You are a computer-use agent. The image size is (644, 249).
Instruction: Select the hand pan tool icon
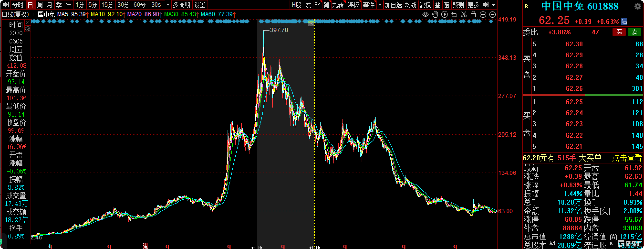tap(435, 15)
